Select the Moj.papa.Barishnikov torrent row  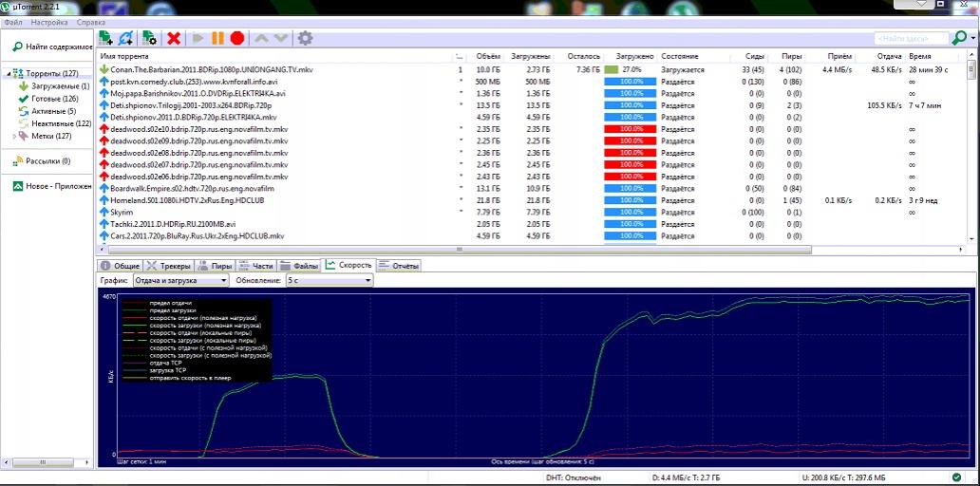(x=533, y=94)
